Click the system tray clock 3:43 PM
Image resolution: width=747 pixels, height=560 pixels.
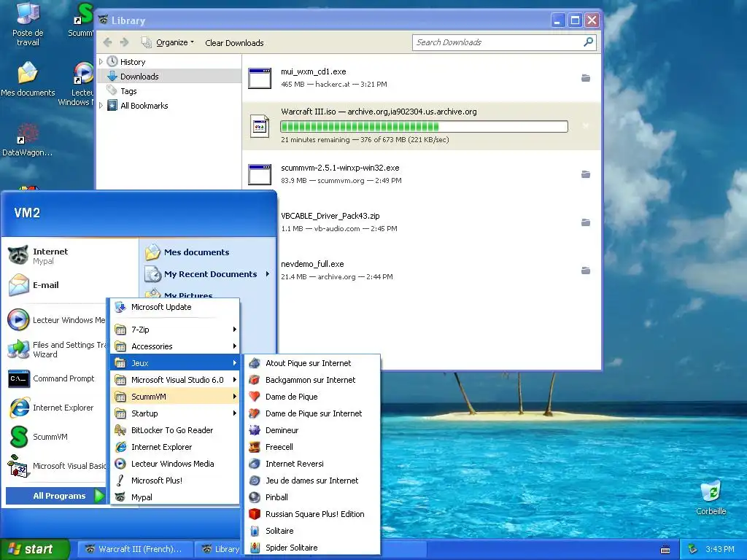[x=719, y=549]
